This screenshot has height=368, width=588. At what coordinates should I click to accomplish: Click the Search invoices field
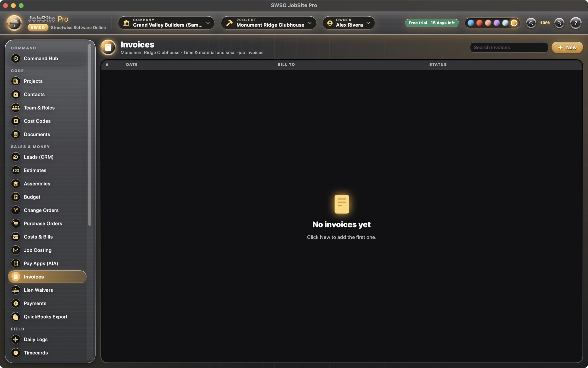509,48
